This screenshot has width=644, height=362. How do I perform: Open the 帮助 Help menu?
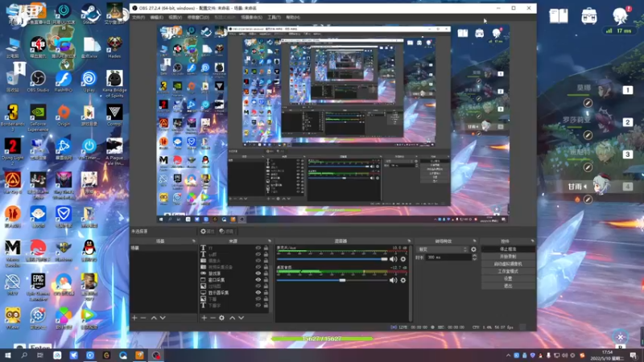tap(293, 17)
